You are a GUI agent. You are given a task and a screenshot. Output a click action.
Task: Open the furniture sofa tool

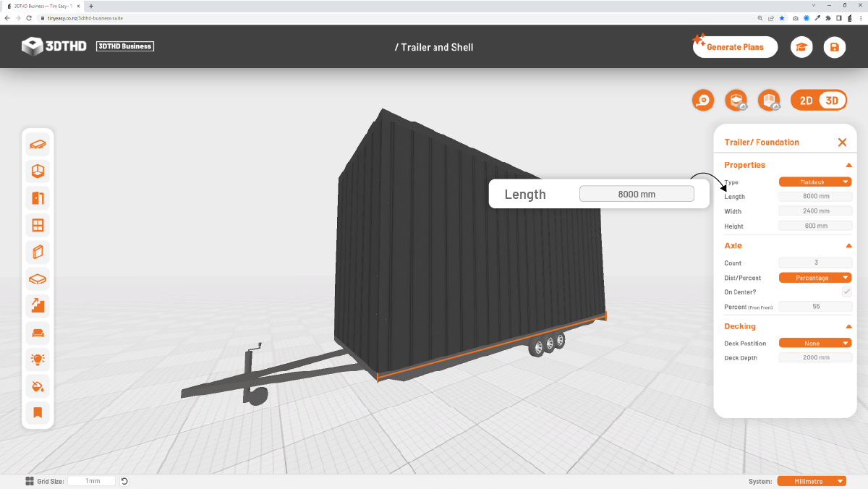38,333
